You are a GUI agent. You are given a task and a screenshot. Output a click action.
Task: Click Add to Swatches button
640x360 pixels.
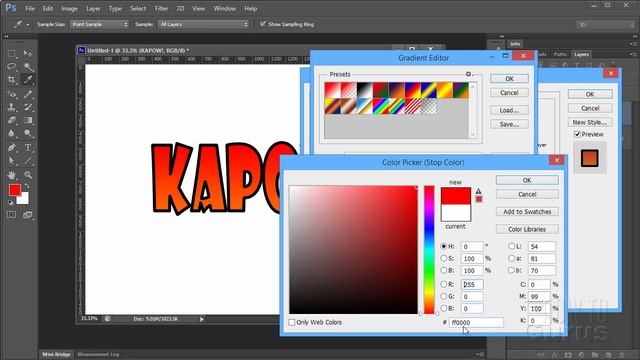point(527,212)
